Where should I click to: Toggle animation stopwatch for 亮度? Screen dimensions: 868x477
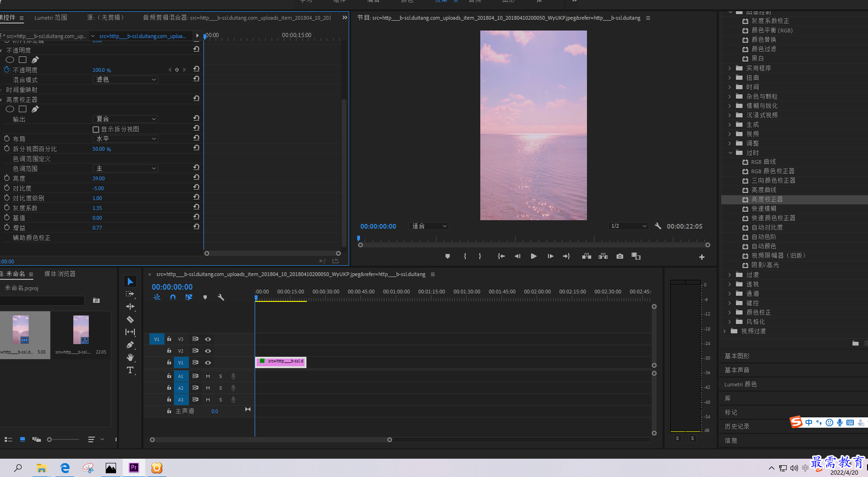[7, 178]
